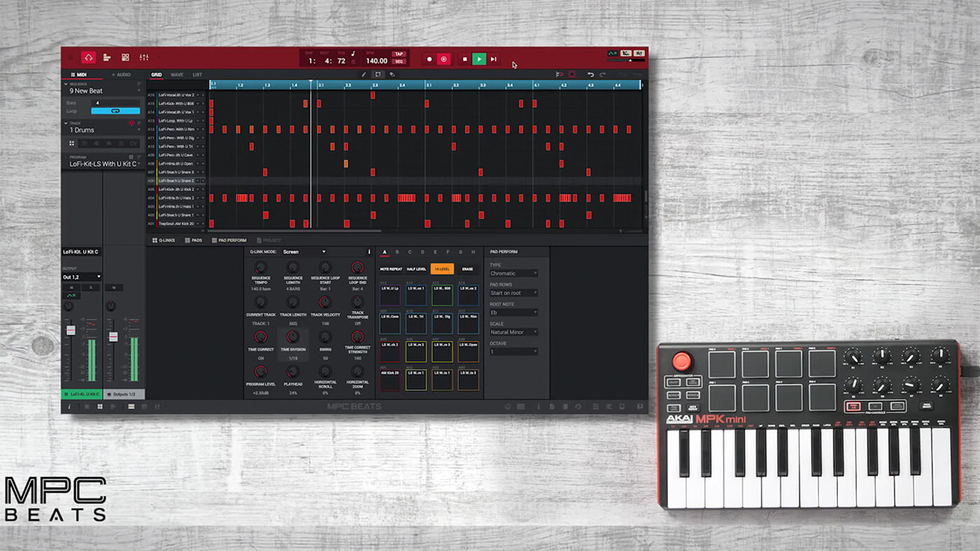Image resolution: width=980 pixels, height=551 pixels.
Task: Click the info icon in Q-Link Mode header
Action: (368, 251)
